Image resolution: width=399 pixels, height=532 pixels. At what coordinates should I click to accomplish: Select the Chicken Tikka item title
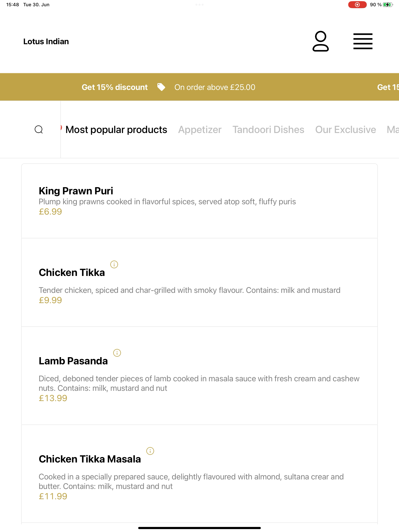click(x=72, y=272)
